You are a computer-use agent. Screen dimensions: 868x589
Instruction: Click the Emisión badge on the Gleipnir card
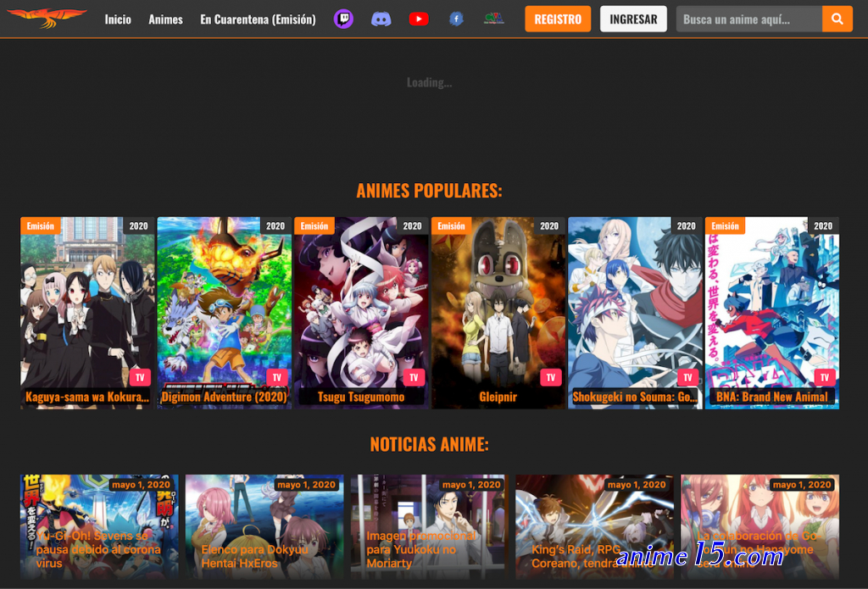[x=451, y=226]
